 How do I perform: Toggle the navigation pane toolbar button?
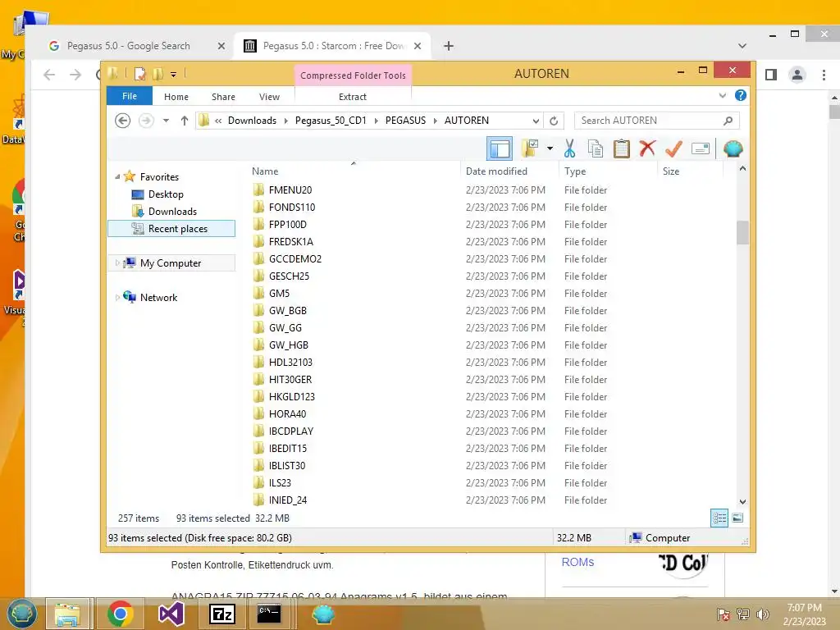pos(499,148)
